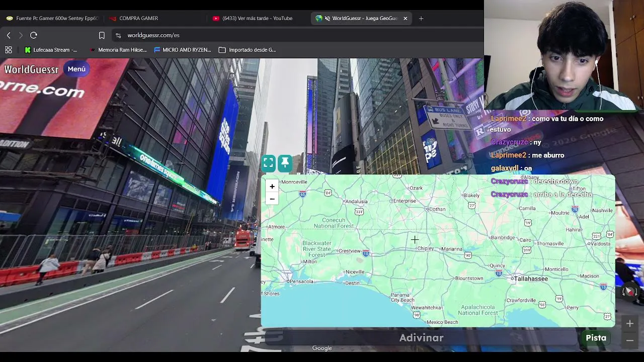Place guess on Blountstown on the map
The width and height of the screenshot is (644, 362).
(x=469, y=279)
